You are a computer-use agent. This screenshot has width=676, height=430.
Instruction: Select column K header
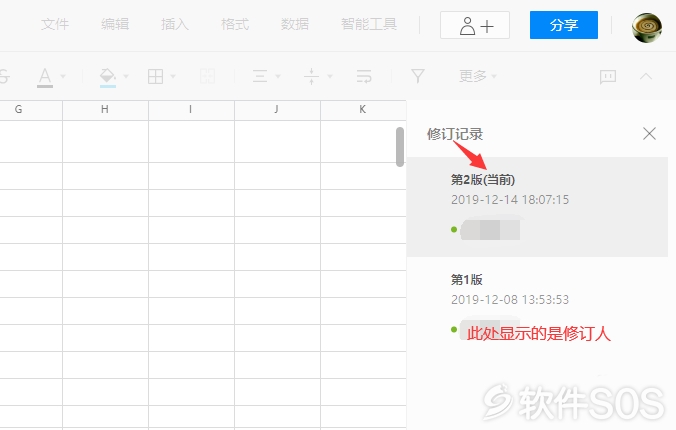(x=363, y=110)
